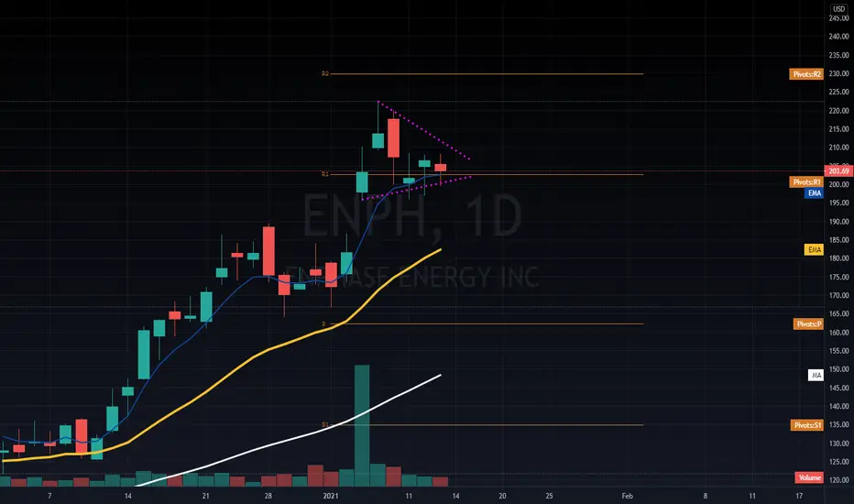
Task: Click the P pivot label on chart
Action: [x=323, y=324]
